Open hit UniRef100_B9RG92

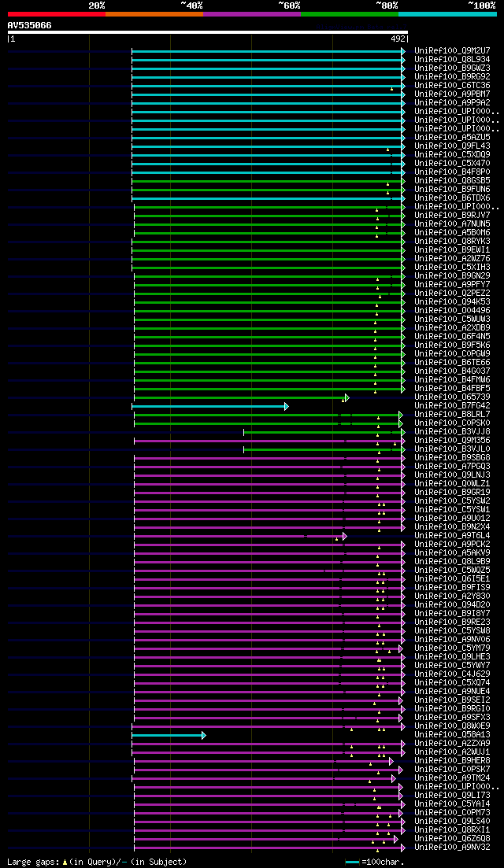coord(452,77)
